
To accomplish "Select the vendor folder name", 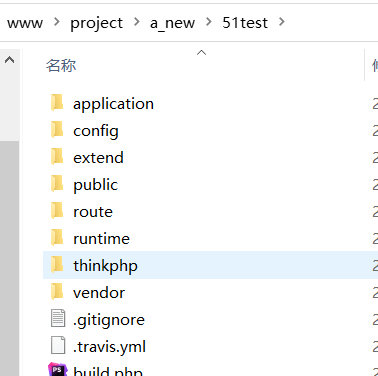I will (x=99, y=293).
